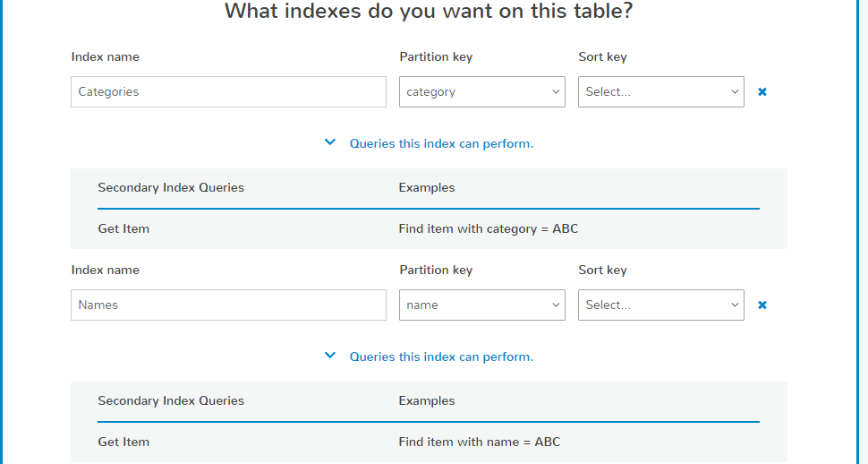The image size is (868, 464).
Task: Click the example 'Find item with name = ABC'
Action: 480,443
